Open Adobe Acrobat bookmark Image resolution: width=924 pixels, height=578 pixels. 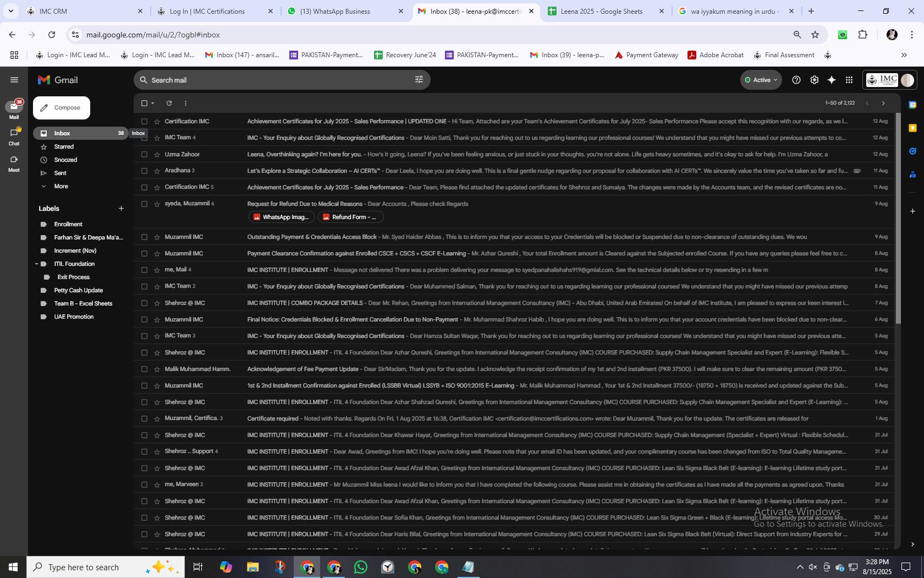pos(716,55)
